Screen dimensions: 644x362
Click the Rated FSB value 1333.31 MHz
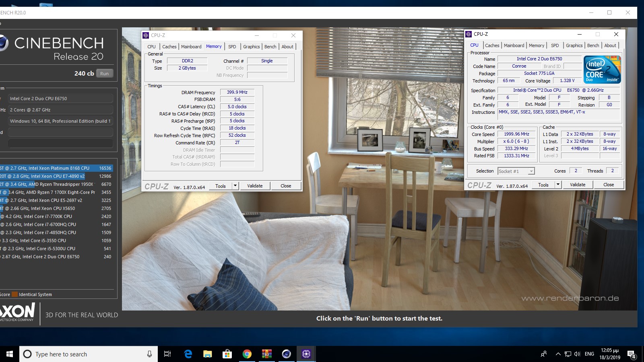516,156
